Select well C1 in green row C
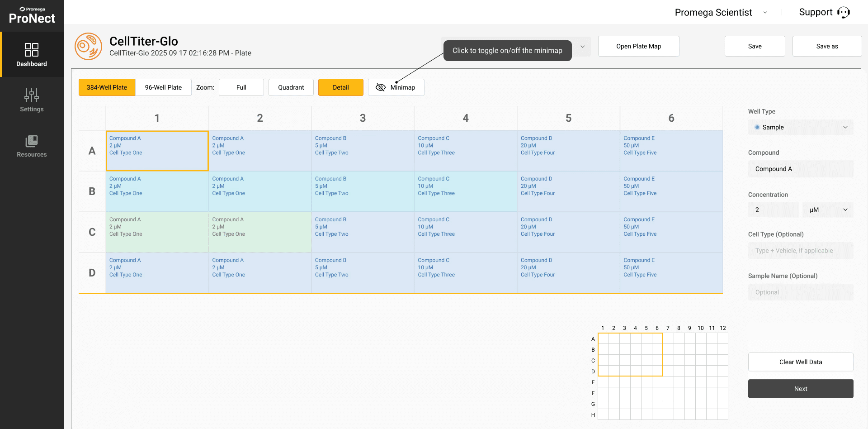The height and width of the screenshot is (429, 868). (x=157, y=232)
